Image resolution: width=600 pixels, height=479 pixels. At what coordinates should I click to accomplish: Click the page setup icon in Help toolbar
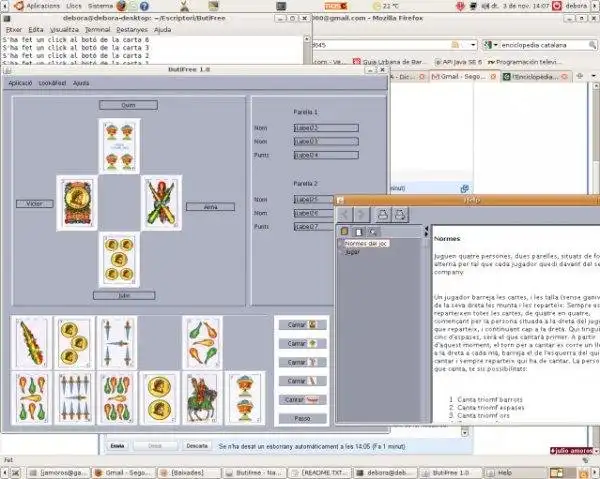click(400, 215)
